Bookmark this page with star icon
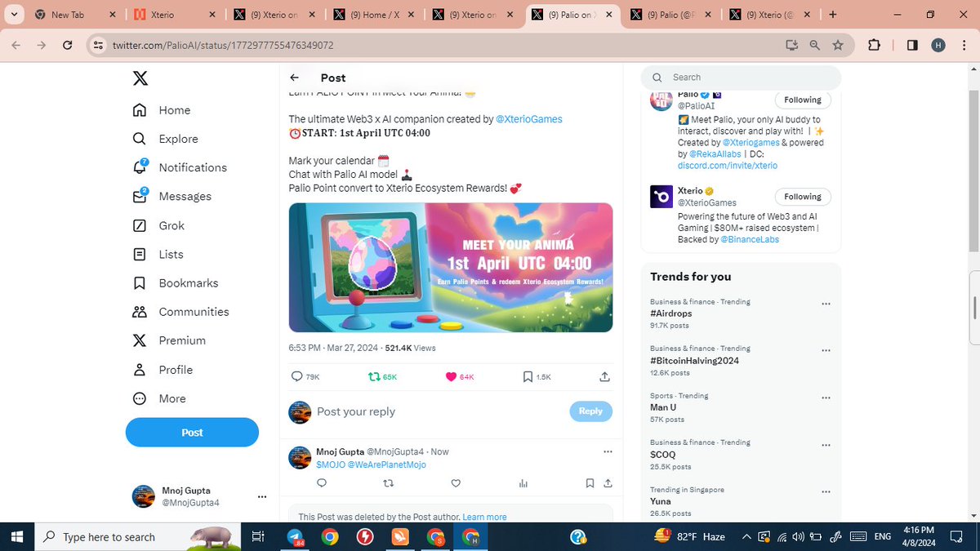This screenshot has width=980, height=551. tap(837, 45)
